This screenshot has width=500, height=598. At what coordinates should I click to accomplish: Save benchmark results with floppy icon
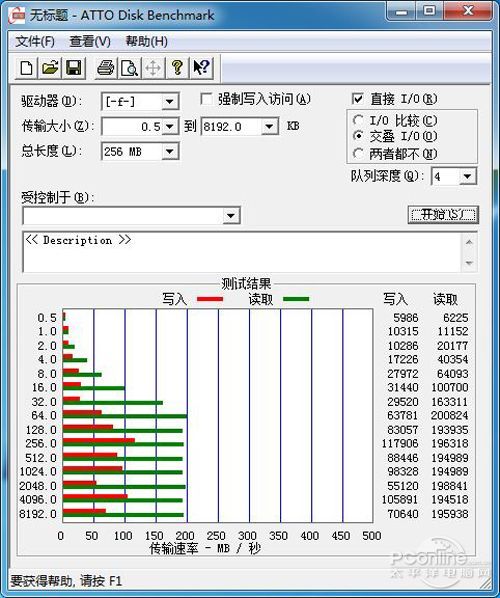[x=74, y=68]
